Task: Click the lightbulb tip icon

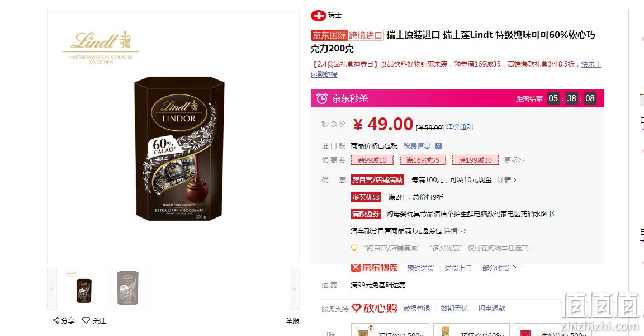Action: [x=354, y=248]
